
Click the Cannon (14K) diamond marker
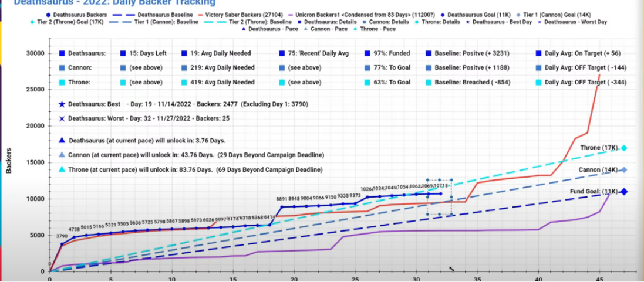[x=624, y=170]
